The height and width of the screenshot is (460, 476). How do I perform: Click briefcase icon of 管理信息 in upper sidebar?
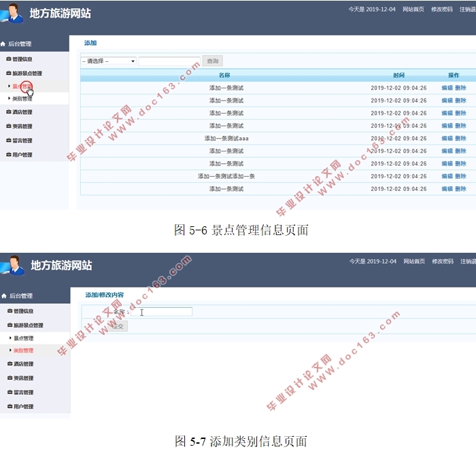pyautogui.click(x=8, y=59)
